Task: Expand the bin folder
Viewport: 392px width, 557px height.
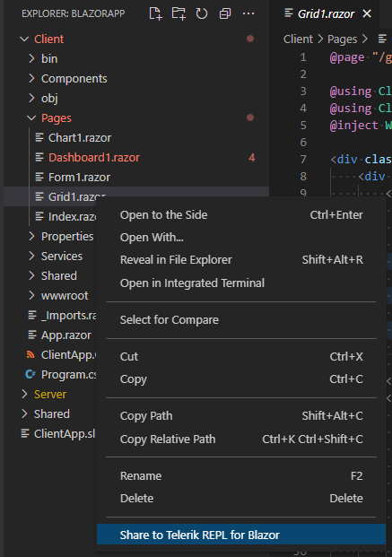Action: pyautogui.click(x=31, y=58)
